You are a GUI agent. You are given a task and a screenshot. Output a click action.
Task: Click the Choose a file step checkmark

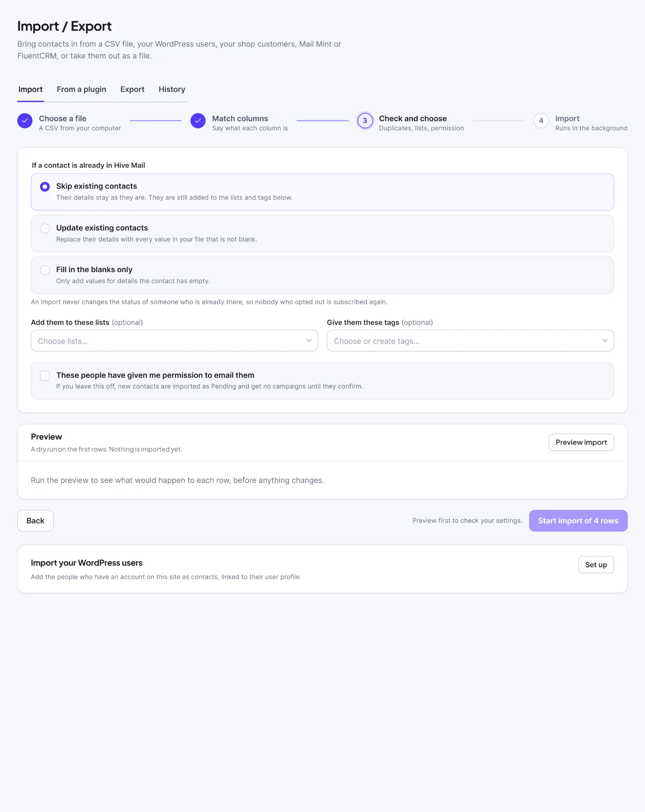click(25, 121)
